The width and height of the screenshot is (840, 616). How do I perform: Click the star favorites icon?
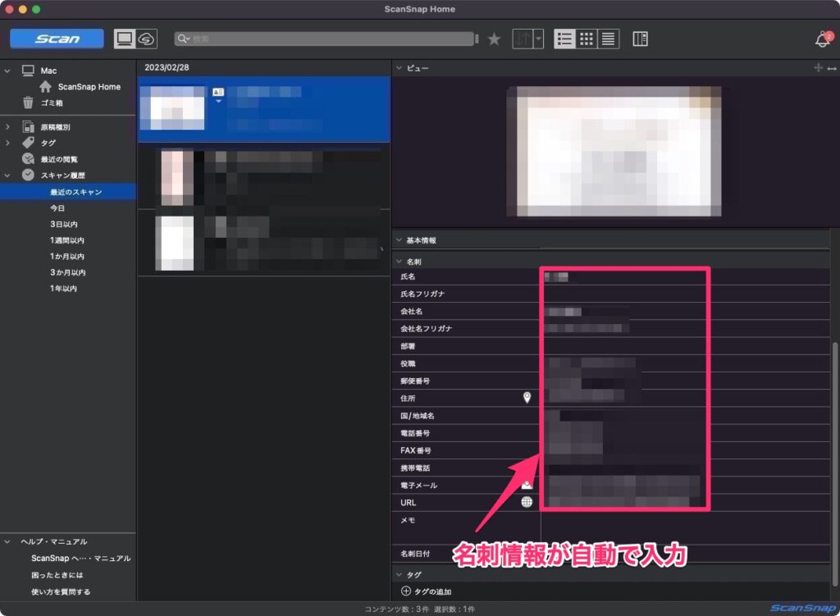tap(494, 39)
